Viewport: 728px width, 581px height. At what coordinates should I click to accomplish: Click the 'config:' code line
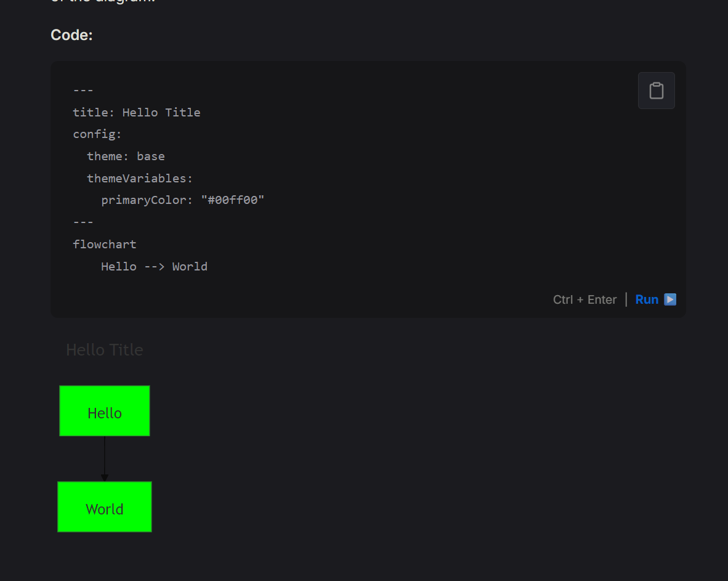tap(97, 134)
